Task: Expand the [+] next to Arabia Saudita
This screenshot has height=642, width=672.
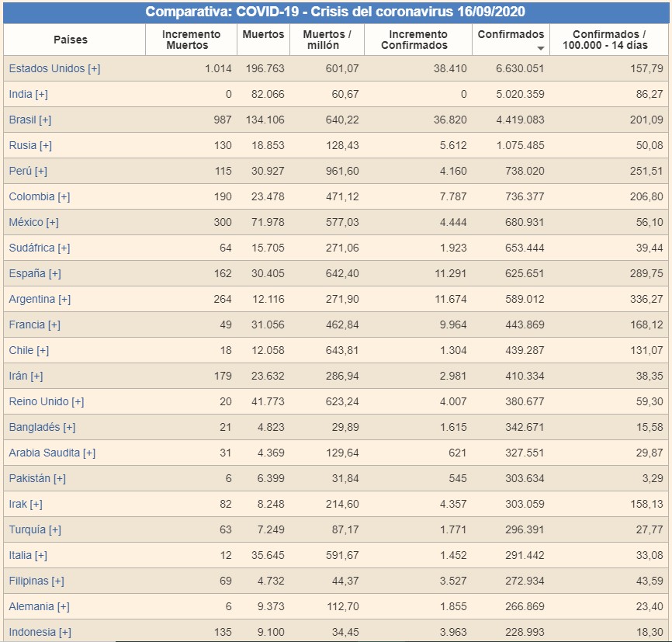Action: tap(89, 453)
